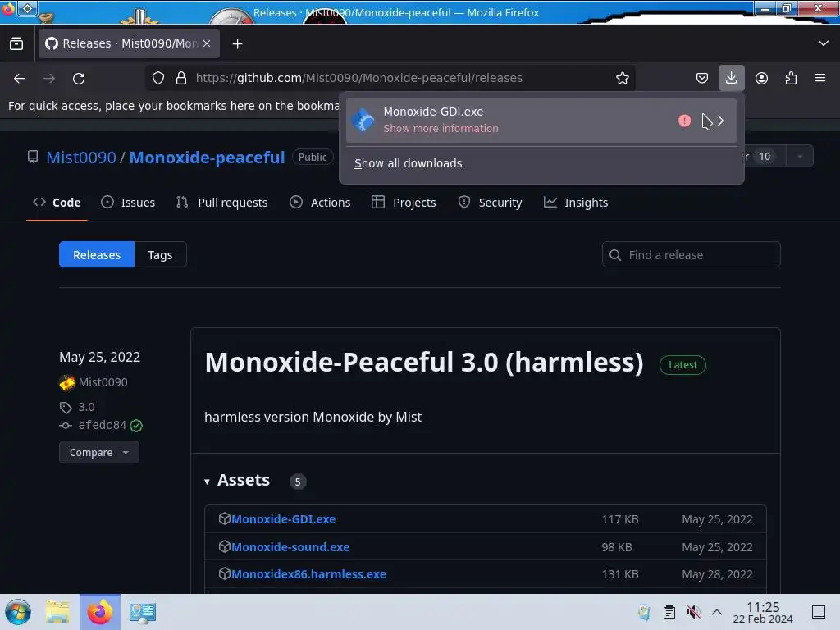Switch to the Security tab

(490, 203)
